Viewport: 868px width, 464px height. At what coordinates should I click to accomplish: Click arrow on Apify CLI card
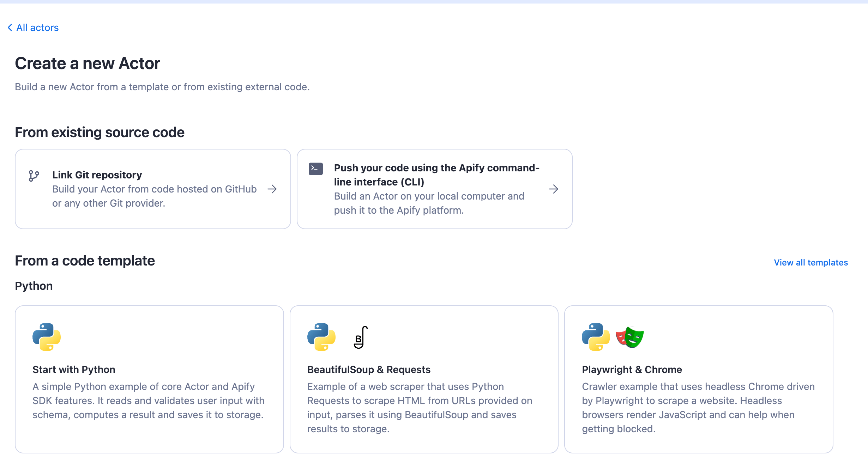(x=554, y=189)
